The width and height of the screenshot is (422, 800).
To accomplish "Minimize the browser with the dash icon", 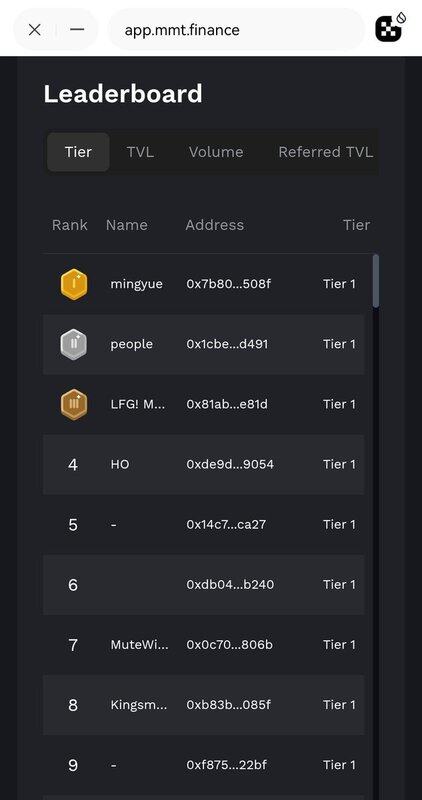I will point(77,30).
